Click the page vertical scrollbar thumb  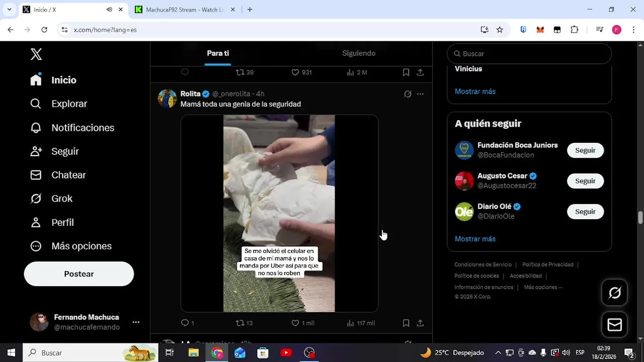click(640, 218)
